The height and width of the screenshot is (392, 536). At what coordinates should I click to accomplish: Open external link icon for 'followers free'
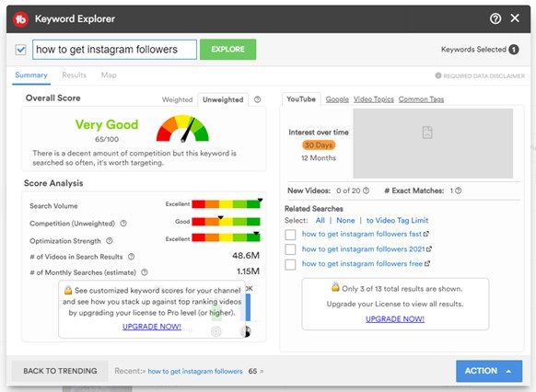coord(427,263)
